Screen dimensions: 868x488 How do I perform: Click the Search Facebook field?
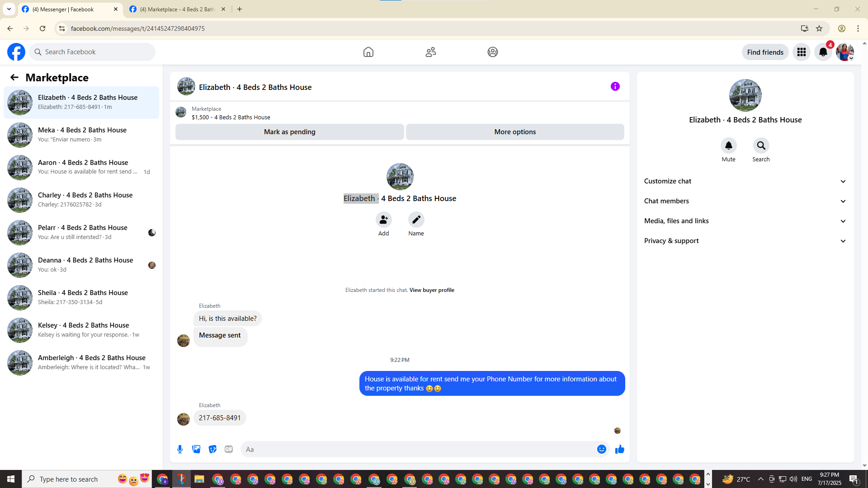(92, 52)
